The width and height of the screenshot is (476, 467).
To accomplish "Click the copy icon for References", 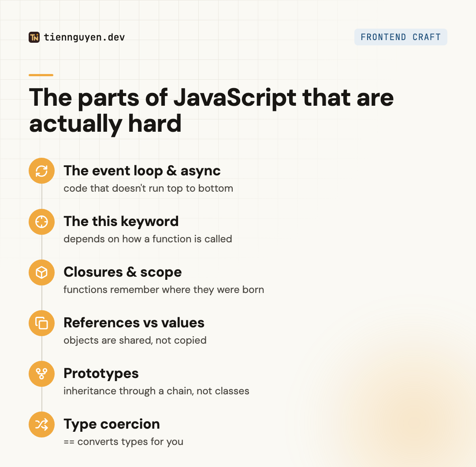I will point(41,323).
